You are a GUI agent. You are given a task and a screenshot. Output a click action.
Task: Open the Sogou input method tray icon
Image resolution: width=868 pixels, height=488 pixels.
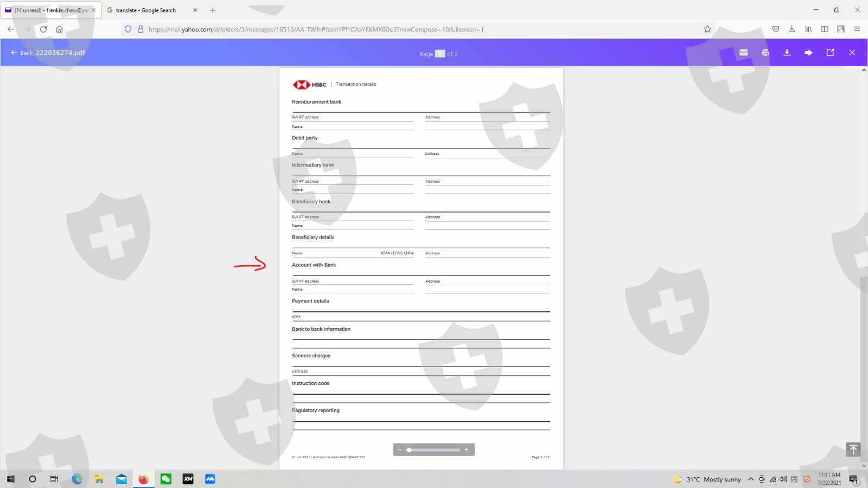(x=807, y=479)
